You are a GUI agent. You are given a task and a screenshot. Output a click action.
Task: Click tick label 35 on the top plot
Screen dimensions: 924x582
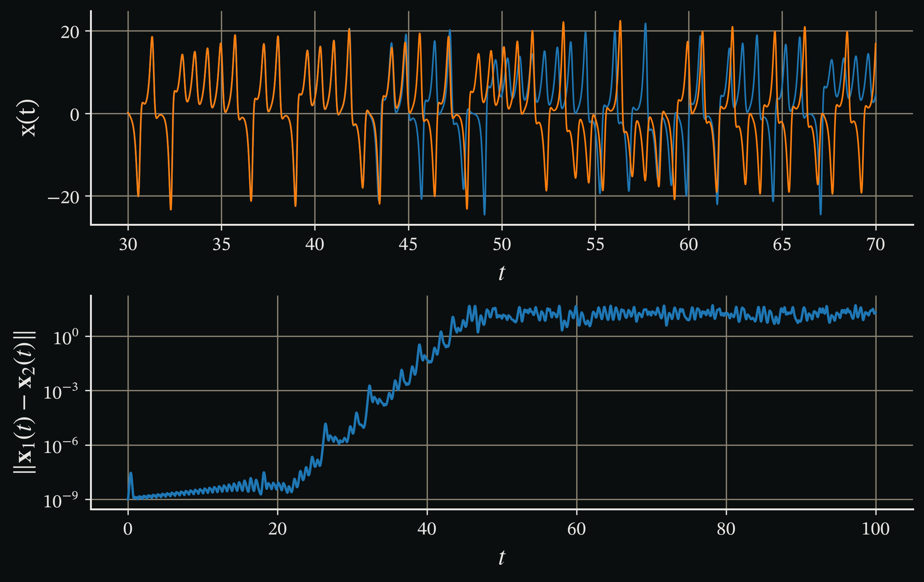(x=221, y=244)
